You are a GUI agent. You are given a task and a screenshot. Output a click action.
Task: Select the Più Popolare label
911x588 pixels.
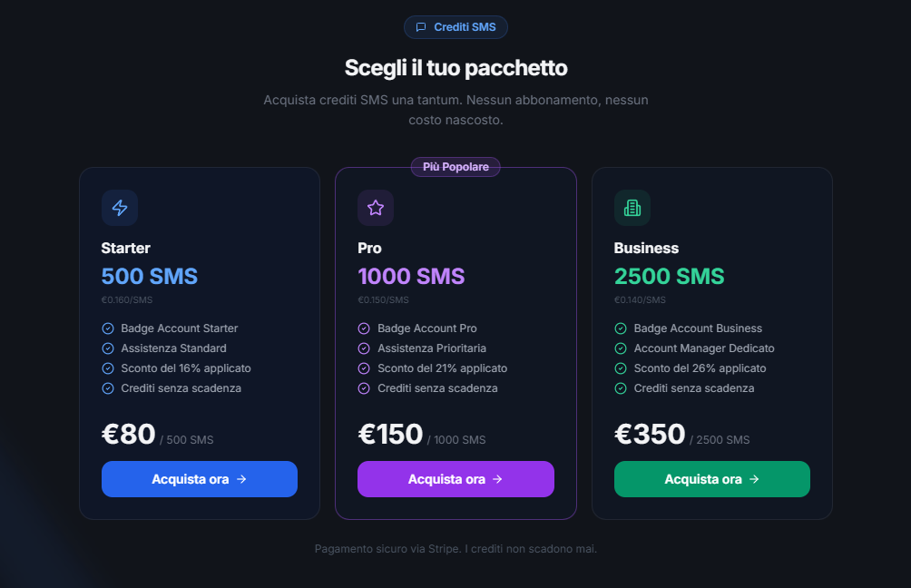coord(455,167)
